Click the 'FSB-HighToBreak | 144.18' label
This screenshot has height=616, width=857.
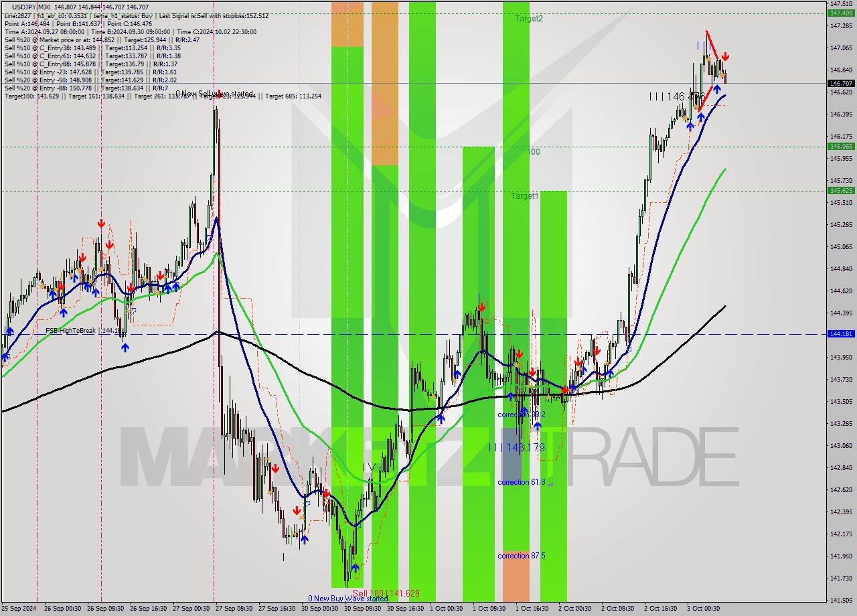point(84,331)
